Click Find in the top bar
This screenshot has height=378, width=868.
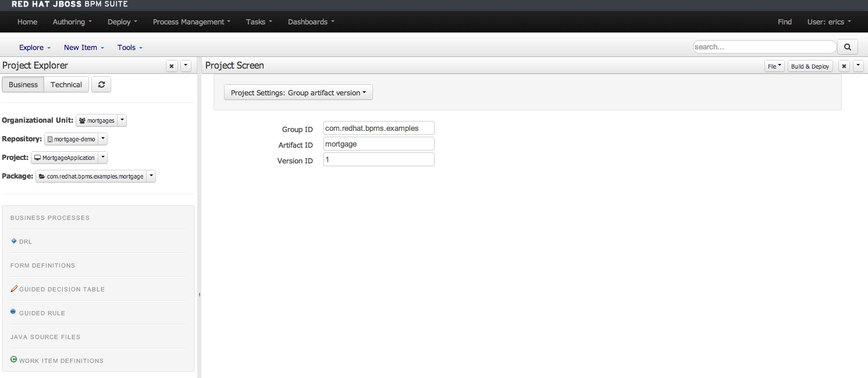(x=784, y=22)
